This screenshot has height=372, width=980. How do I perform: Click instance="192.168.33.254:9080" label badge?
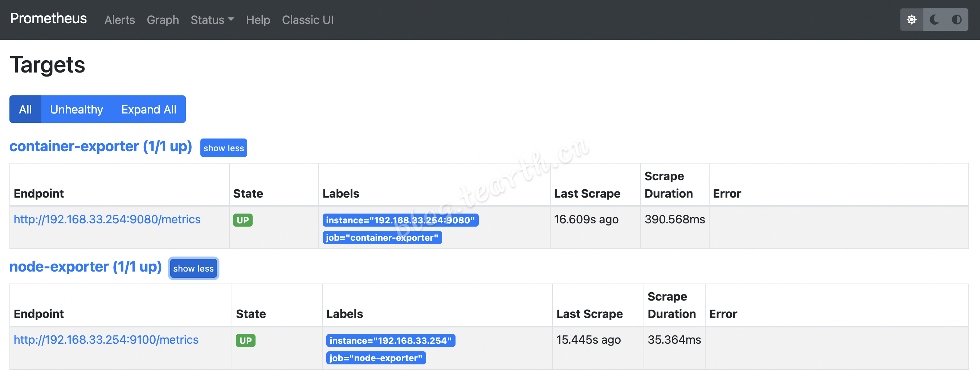click(400, 220)
